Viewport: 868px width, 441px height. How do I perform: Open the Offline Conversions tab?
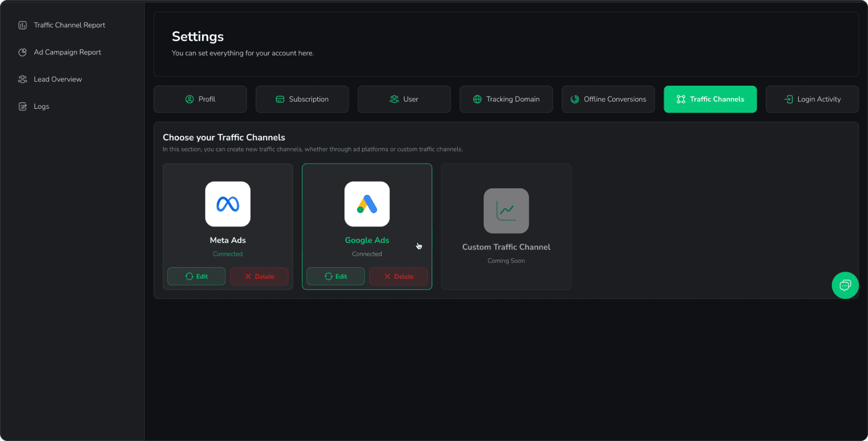click(x=608, y=99)
